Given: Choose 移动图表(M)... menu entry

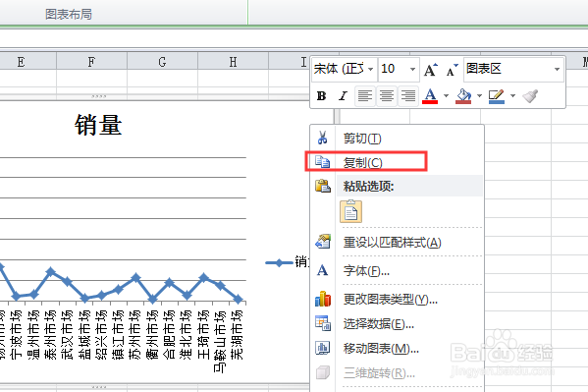Looking at the screenshot, I should 398,349.
